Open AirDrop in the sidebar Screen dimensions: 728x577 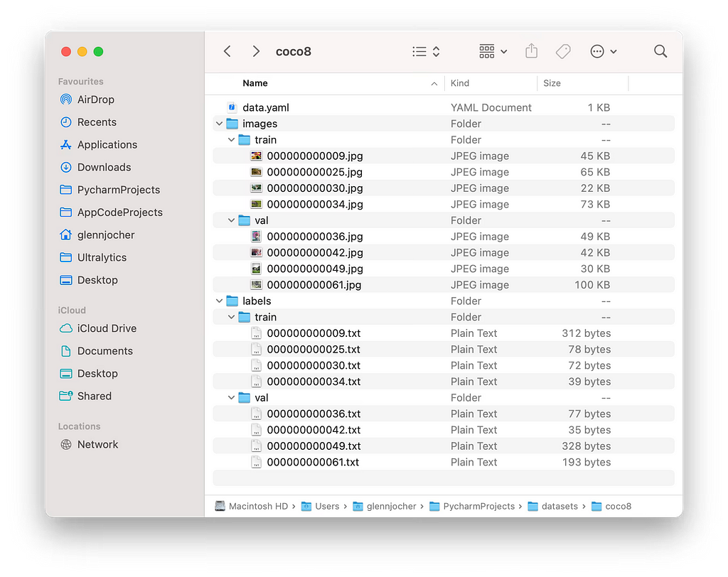96,99
